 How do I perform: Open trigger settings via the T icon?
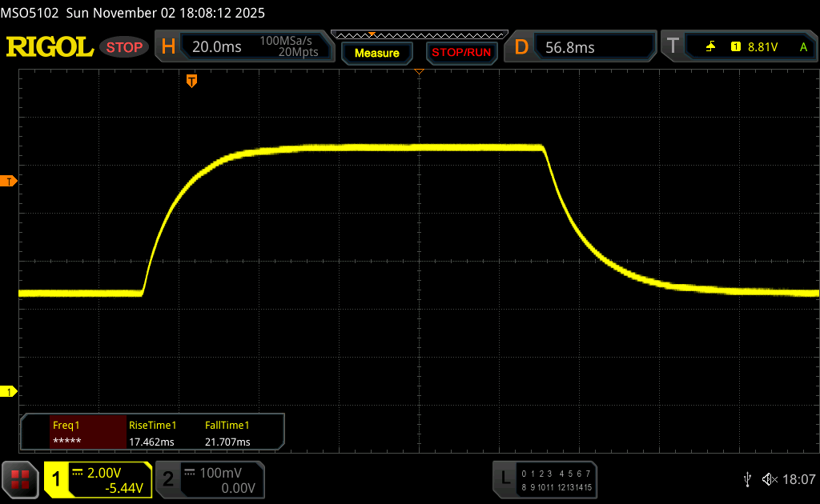[x=673, y=47]
